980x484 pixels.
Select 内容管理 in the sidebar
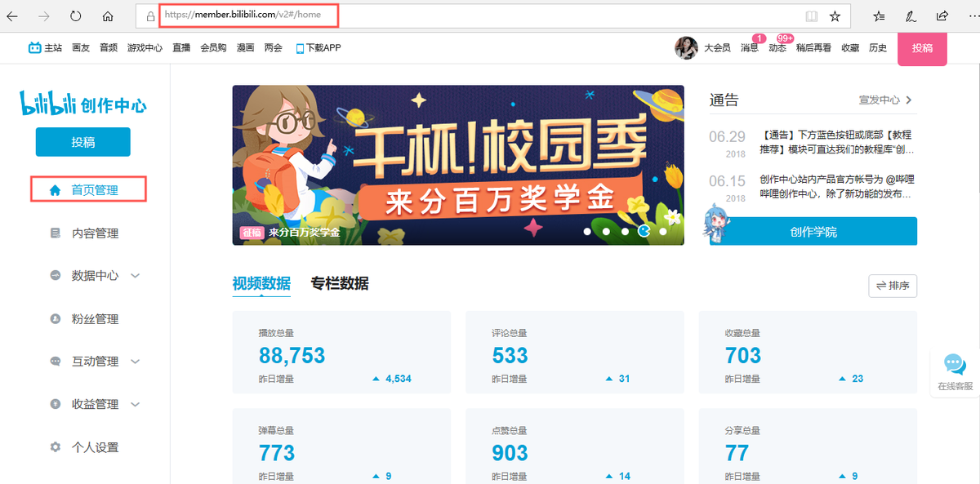[x=95, y=233]
